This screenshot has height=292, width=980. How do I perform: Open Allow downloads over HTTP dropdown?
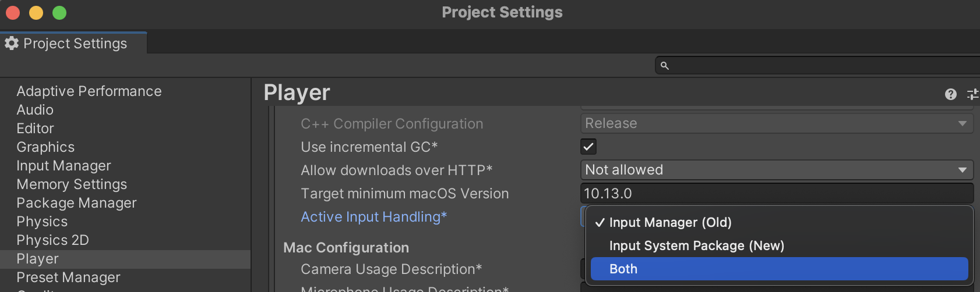point(777,170)
